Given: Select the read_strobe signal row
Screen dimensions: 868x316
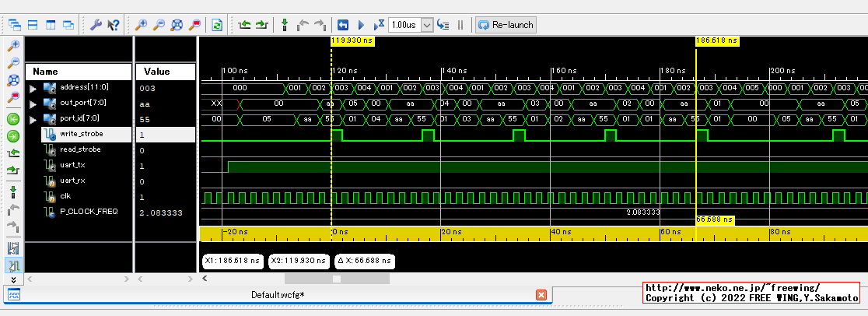Looking at the screenshot, I should tap(80, 149).
